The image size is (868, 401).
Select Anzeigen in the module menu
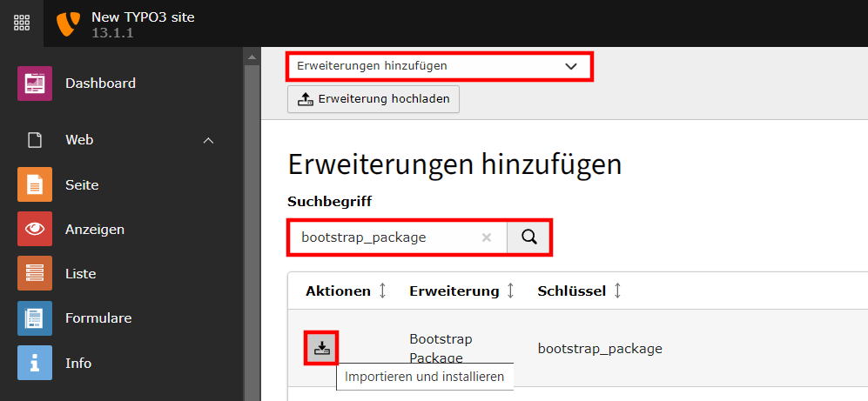point(95,229)
